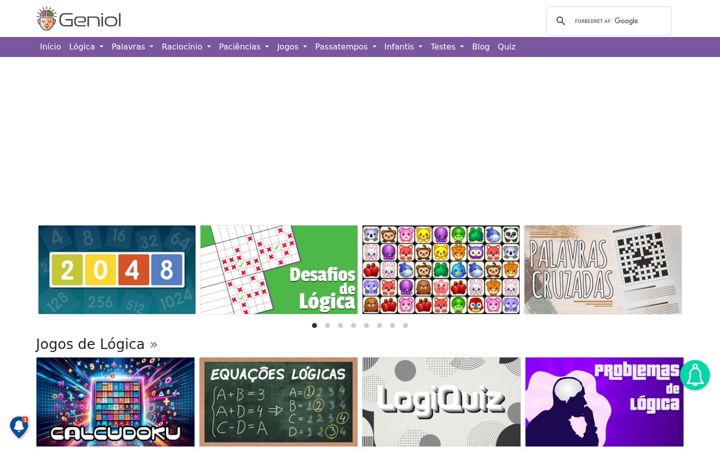Open the Calcudoku game card

click(x=115, y=402)
